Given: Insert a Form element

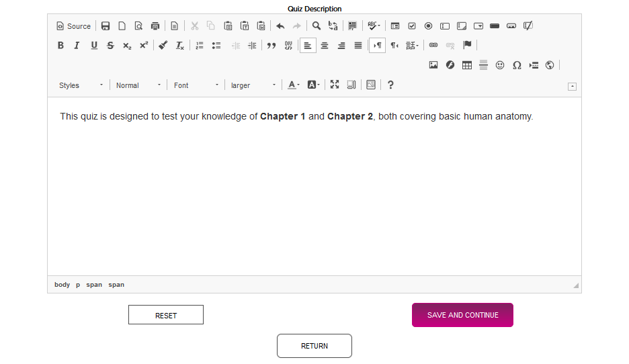Looking at the screenshot, I should (395, 26).
